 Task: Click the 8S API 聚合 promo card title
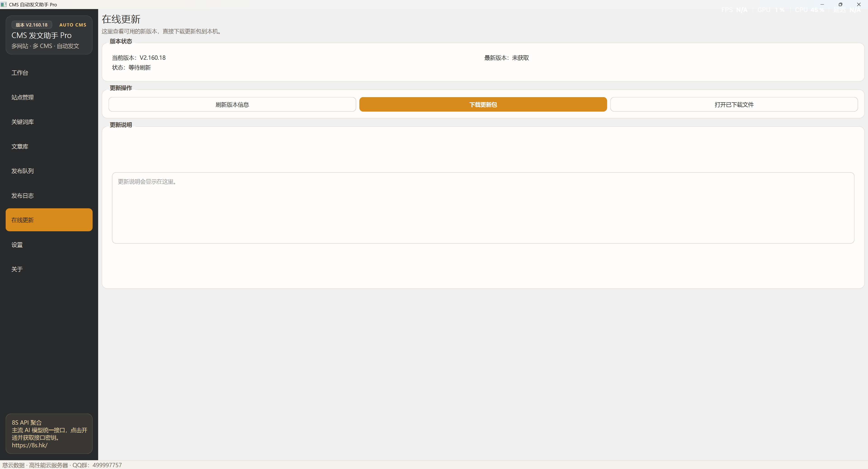pyautogui.click(x=27, y=422)
